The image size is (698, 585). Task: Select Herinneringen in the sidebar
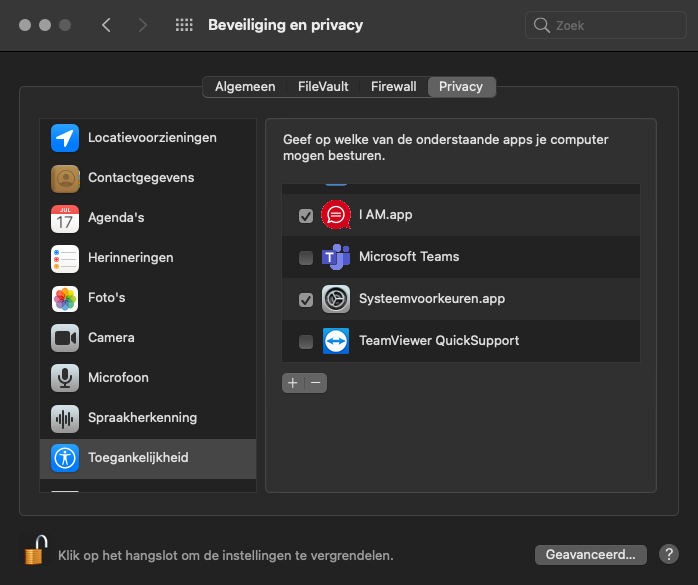(x=148, y=258)
